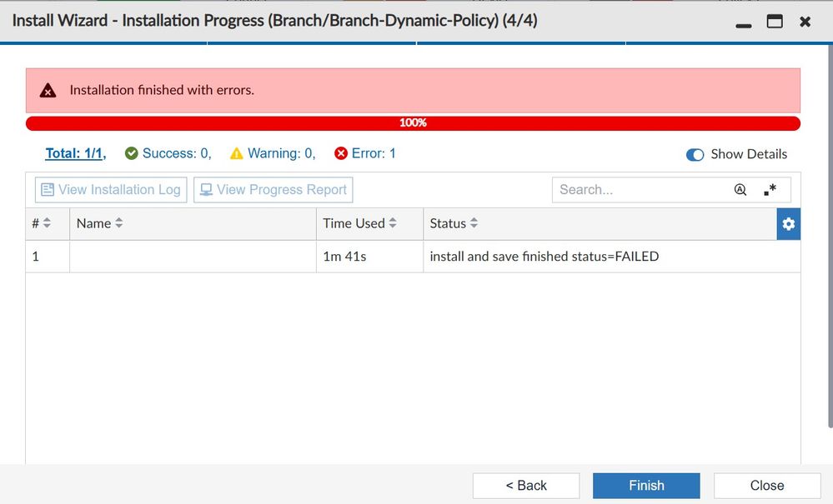Sort the table by Name

[119, 223]
